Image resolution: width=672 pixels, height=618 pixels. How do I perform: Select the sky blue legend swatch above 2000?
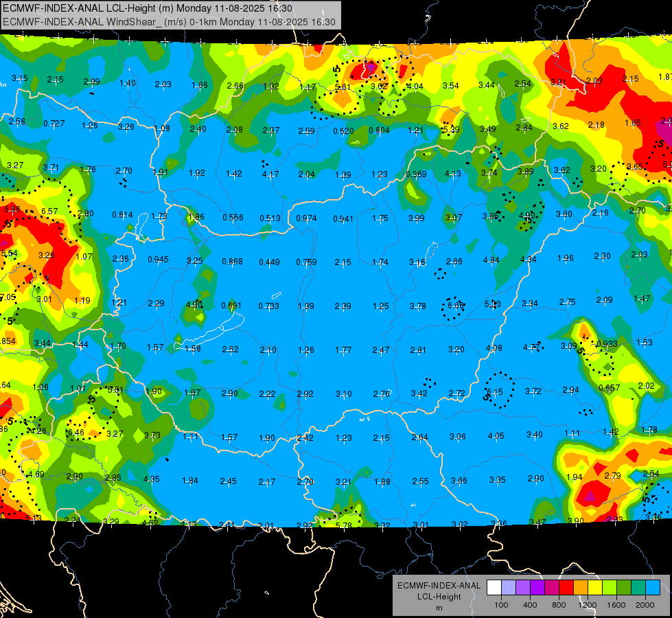(x=653, y=587)
